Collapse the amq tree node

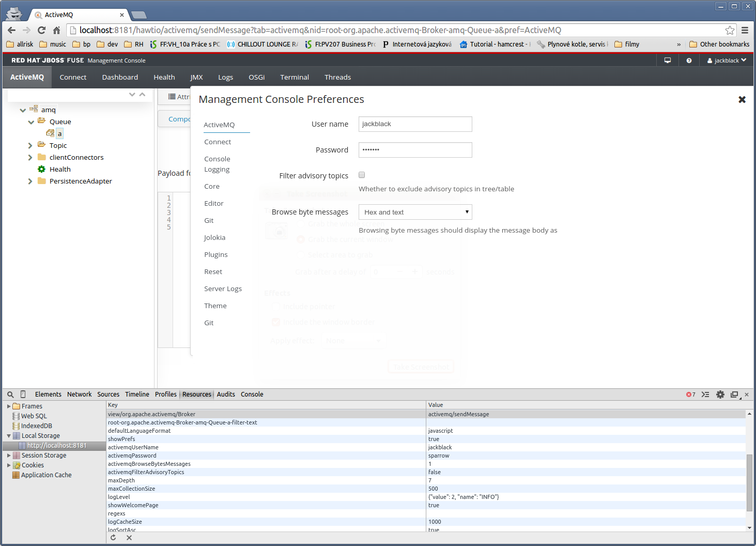[23, 110]
